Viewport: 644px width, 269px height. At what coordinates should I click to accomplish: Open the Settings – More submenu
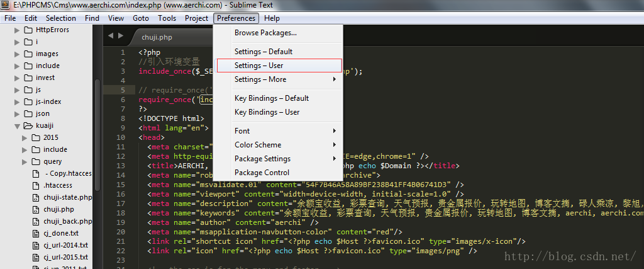pos(285,79)
